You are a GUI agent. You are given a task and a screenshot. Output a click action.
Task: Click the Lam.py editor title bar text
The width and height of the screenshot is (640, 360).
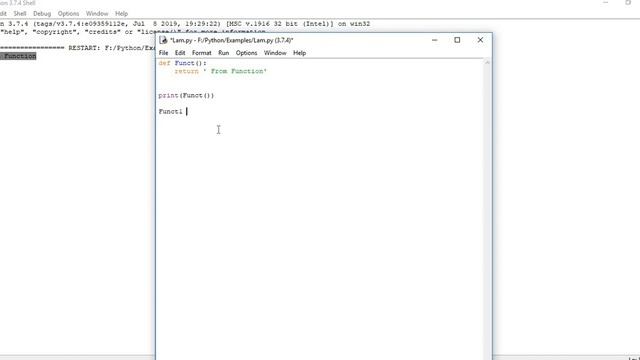(x=231, y=40)
